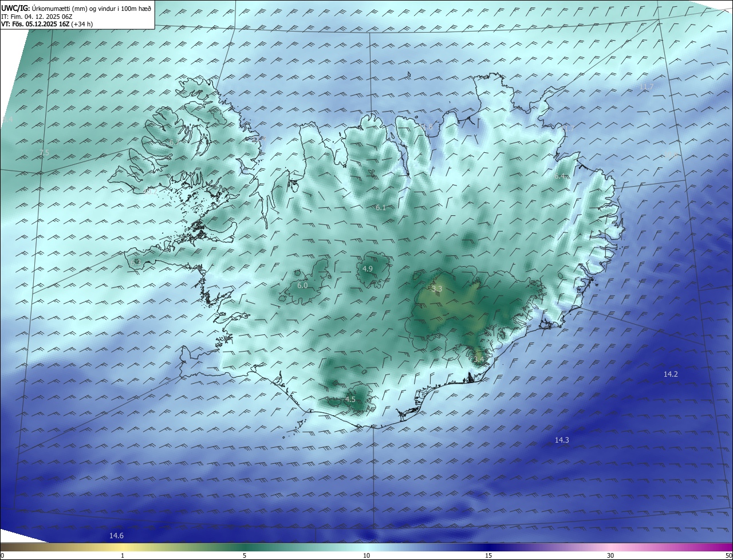
Task: Click the 4.9 value label
Action: pyautogui.click(x=368, y=269)
